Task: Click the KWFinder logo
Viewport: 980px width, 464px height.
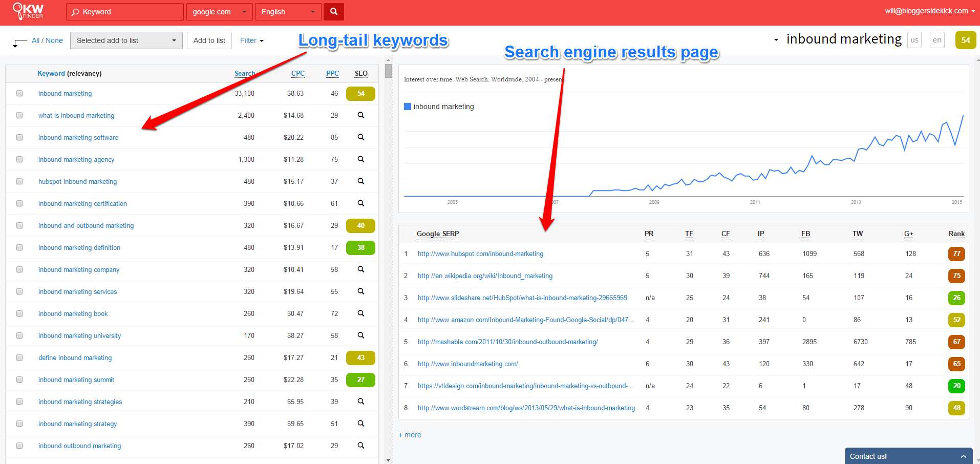Action: coord(28,11)
